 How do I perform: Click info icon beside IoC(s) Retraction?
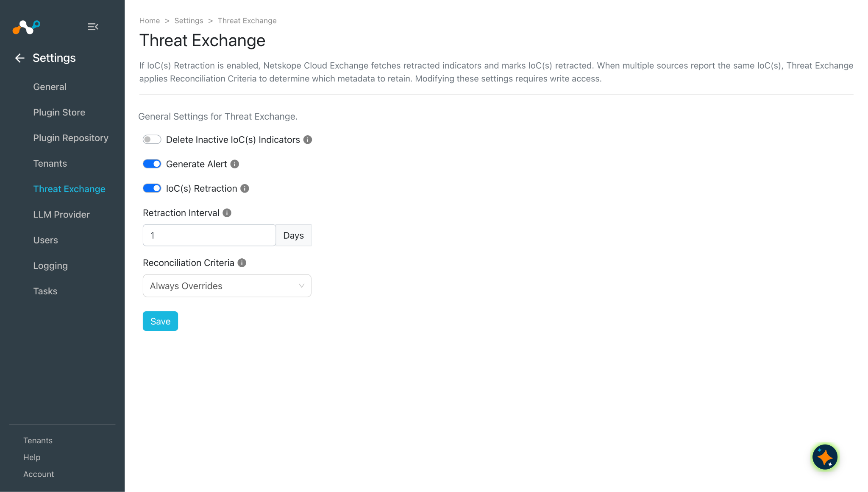tap(245, 188)
